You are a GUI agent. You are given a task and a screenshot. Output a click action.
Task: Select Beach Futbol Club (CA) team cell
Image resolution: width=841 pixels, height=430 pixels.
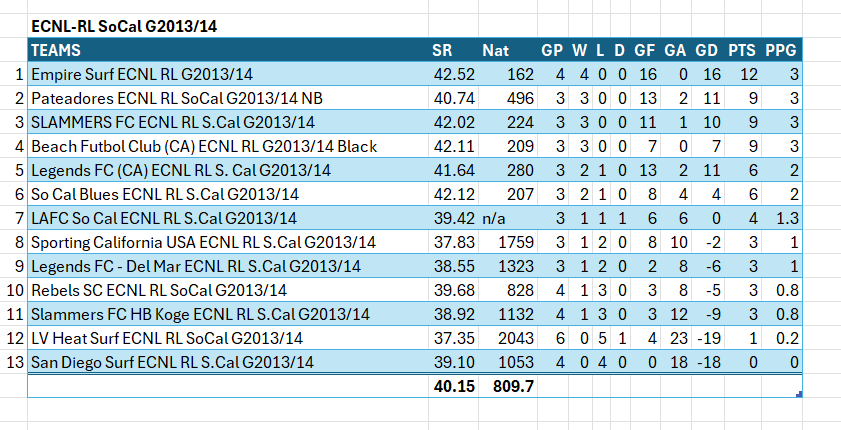[228, 146]
